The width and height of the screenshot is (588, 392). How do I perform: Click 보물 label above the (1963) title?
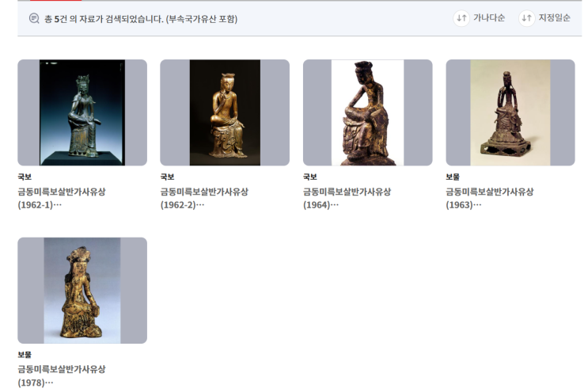click(x=453, y=177)
